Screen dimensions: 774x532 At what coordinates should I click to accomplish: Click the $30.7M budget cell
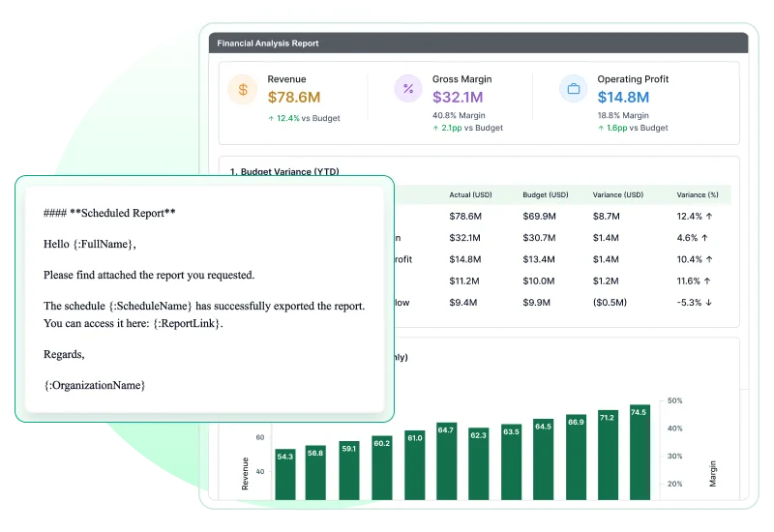(539, 238)
